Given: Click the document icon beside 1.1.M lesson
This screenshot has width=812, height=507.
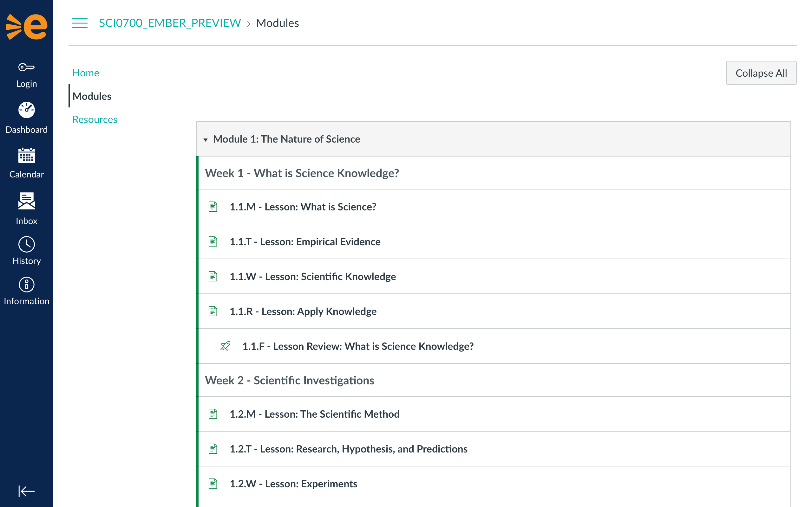Looking at the screenshot, I should (213, 207).
